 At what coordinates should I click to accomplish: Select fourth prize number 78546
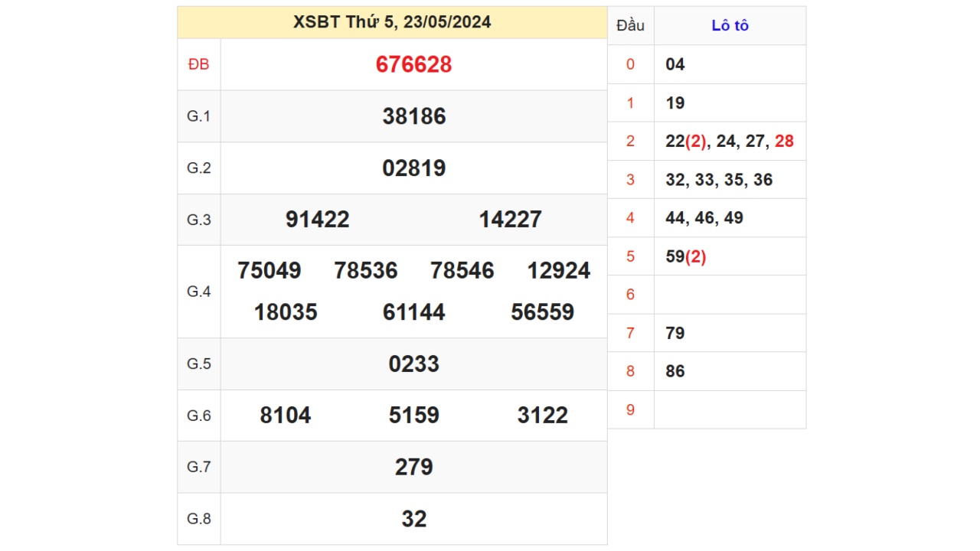462,271
